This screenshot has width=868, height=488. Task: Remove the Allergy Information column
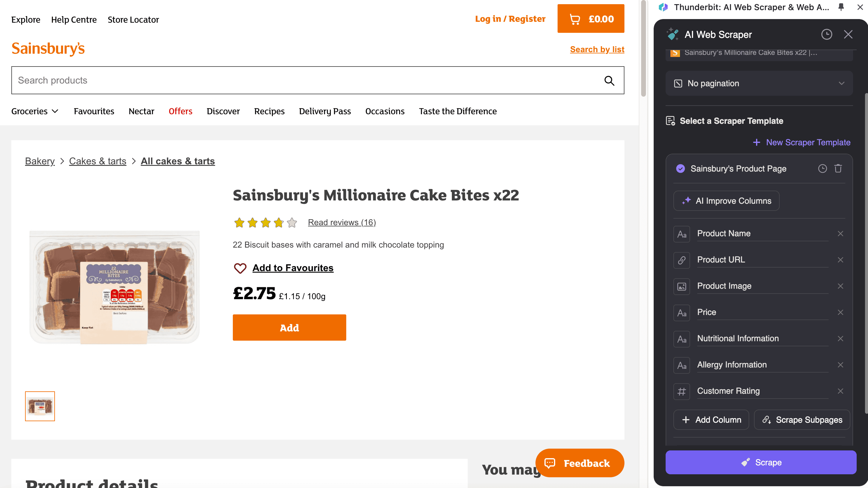coord(840,365)
